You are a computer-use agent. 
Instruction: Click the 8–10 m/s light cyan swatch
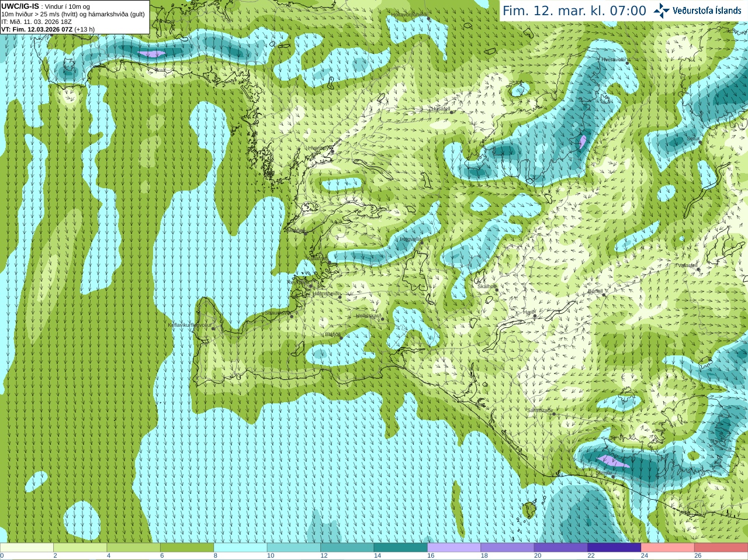coord(240,548)
